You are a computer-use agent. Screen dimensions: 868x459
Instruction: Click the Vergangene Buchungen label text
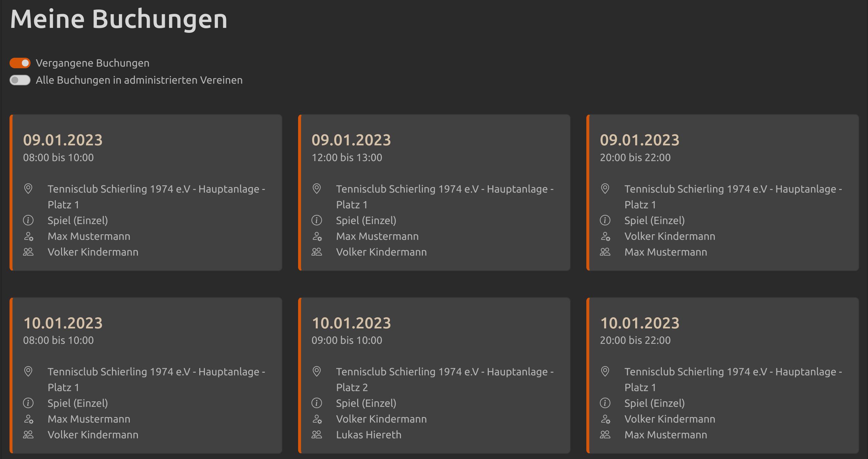[x=92, y=63]
